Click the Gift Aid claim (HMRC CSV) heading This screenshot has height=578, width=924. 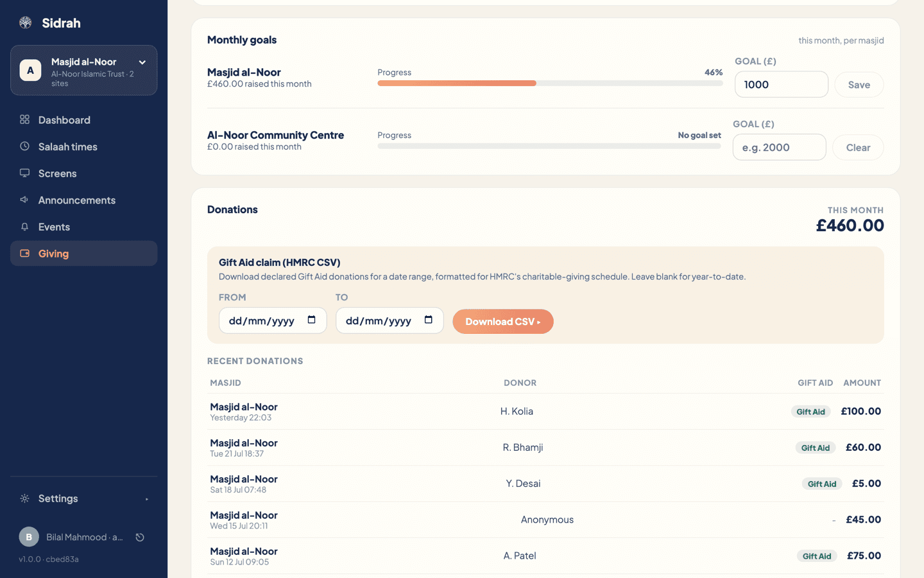click(x=280, y=262)
